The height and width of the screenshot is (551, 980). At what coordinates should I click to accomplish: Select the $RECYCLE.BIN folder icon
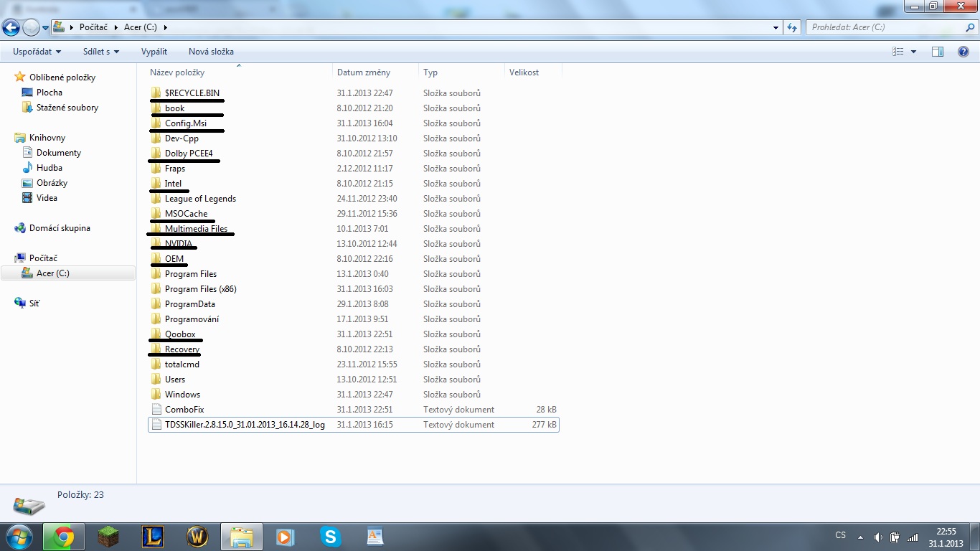click(156, 93)
